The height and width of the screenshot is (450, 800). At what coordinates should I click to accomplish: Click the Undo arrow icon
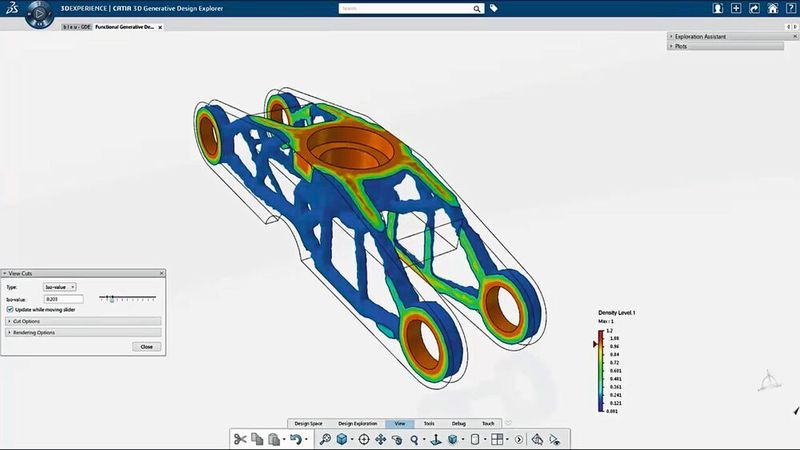click(x=295, y=439)
